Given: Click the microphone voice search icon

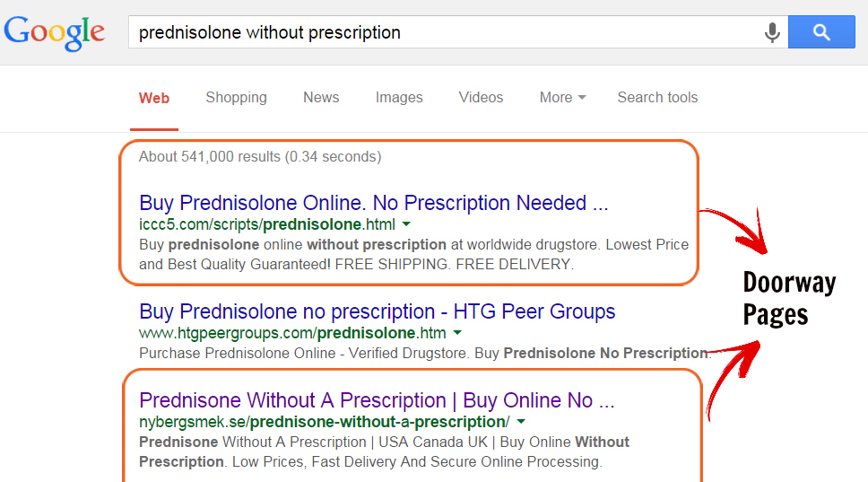Looking at the screenshot, I should pos(772,33).
